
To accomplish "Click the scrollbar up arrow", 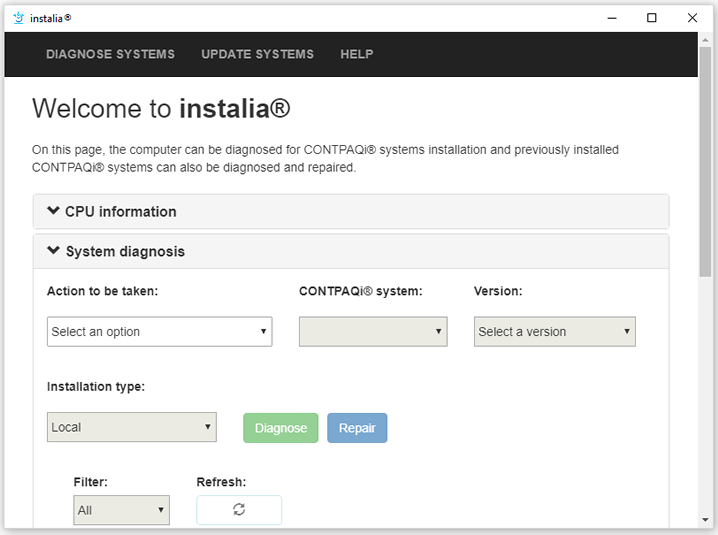I will click(x=706, y=40).
